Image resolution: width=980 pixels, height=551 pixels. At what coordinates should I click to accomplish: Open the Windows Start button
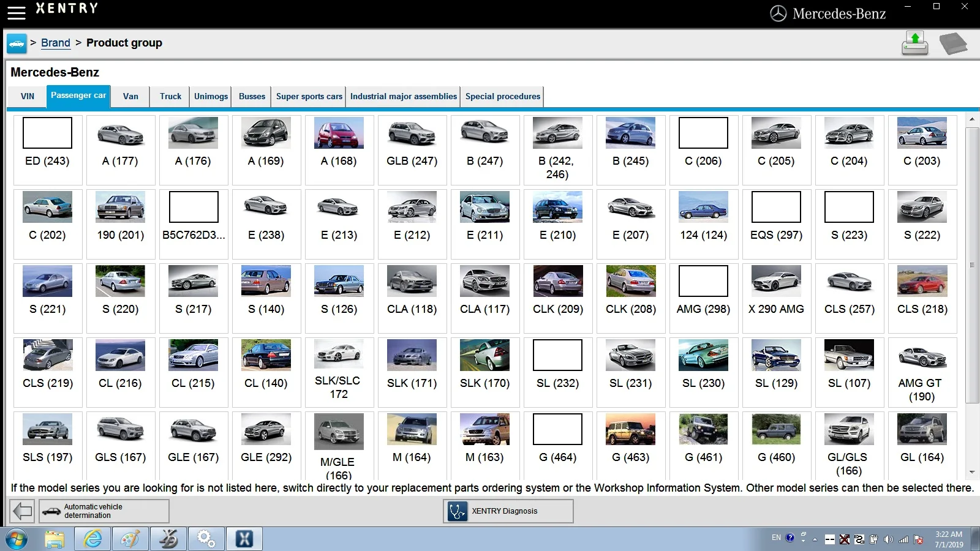click(x=17, y=539)
